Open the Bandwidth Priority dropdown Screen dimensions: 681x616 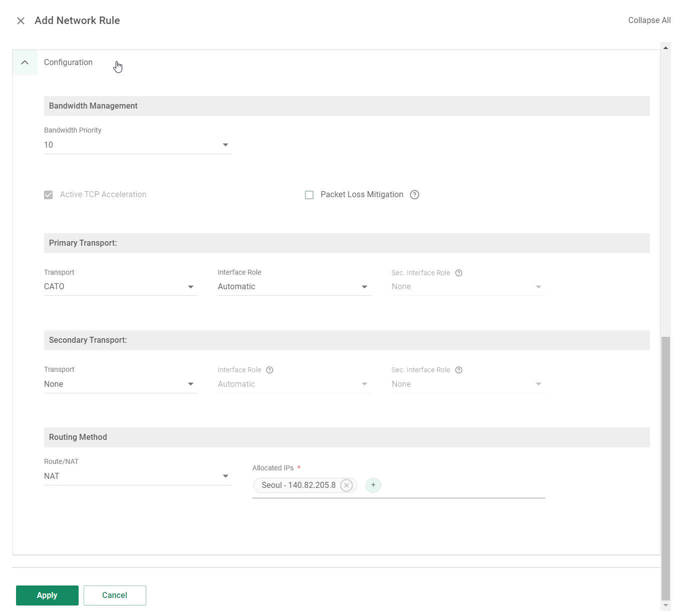click(x=138, y=145)
